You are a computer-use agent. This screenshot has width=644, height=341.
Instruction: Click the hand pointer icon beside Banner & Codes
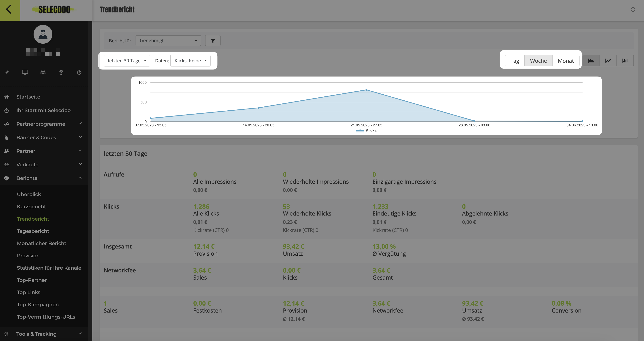tap(7, 137)
